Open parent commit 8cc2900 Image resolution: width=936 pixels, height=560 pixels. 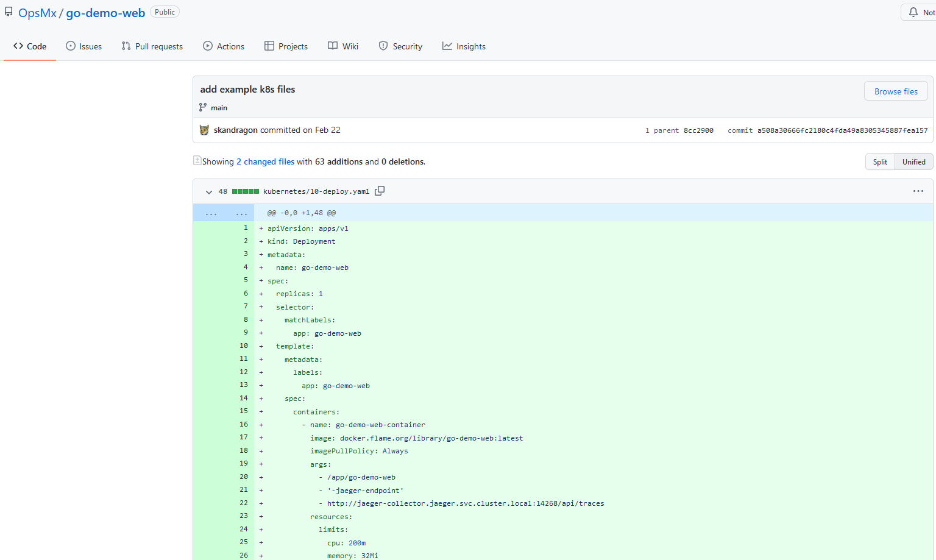coord(698,130)
